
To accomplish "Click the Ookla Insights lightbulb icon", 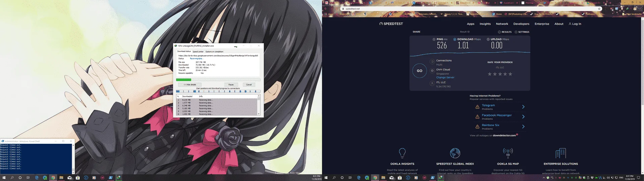I will (402, 153).
